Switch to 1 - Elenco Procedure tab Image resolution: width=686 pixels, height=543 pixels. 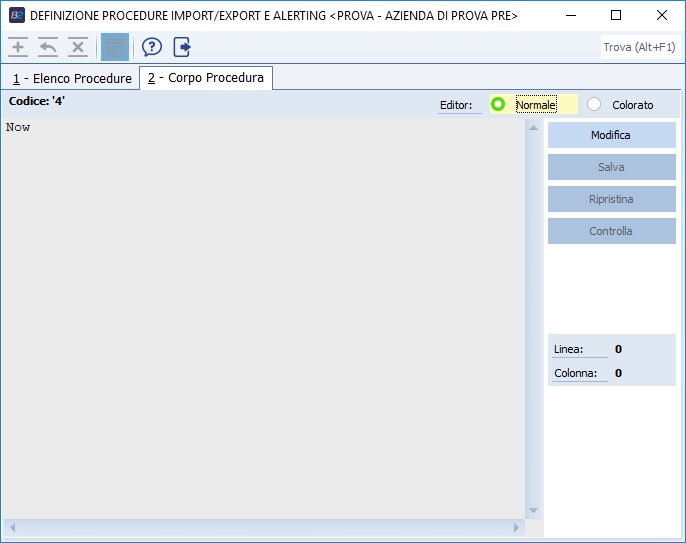tap(72, 79)
